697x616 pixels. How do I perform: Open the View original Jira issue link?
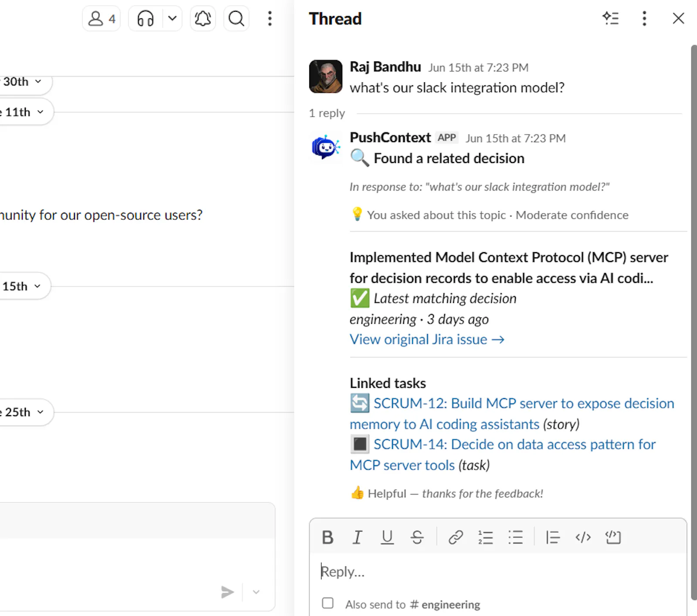[x=427, y=339]
